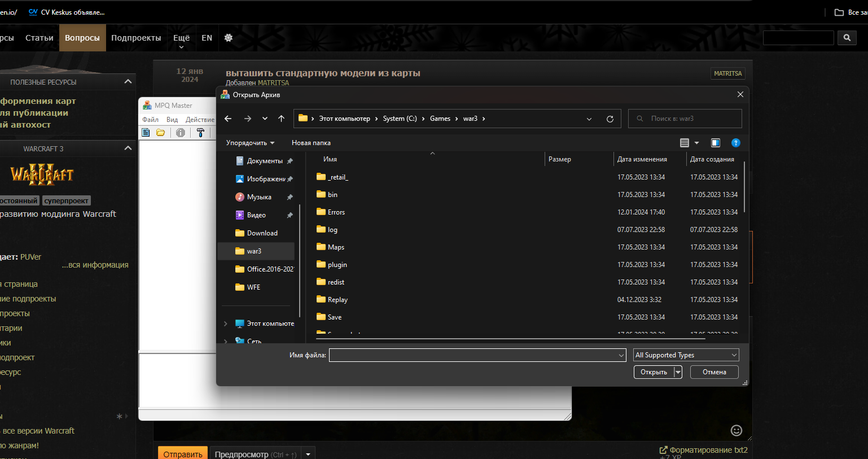
Task: Click the Поиск в: war3 search box
Action: click(685, 119)
